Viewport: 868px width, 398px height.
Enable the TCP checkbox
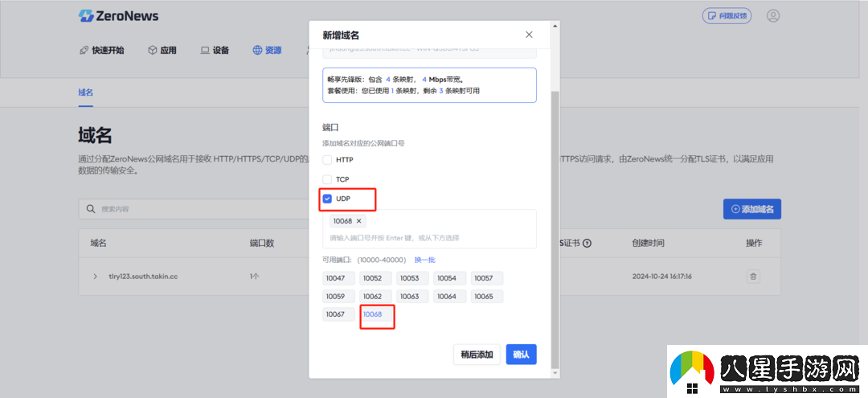(x=327, y=179)
